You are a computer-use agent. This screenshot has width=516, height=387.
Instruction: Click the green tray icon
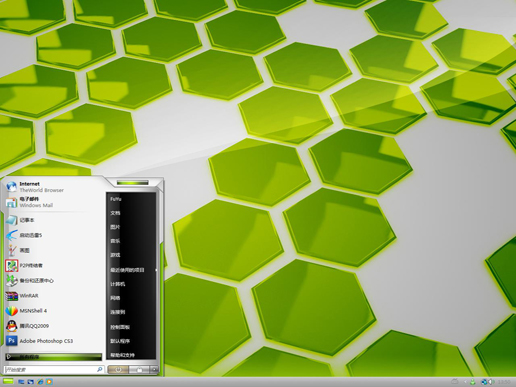[472, 382]
